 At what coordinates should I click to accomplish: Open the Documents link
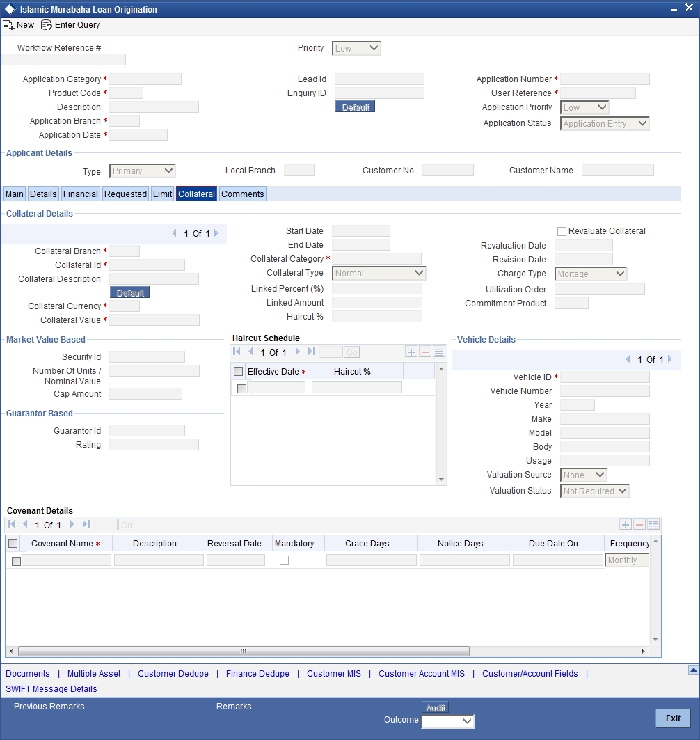(x=27, y=674)
